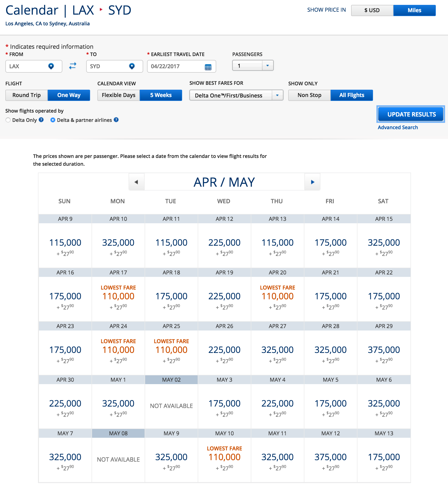The image size is (448, 486).
Task: Click the location pin icon in TO field
Action: [x=132, y=66]
